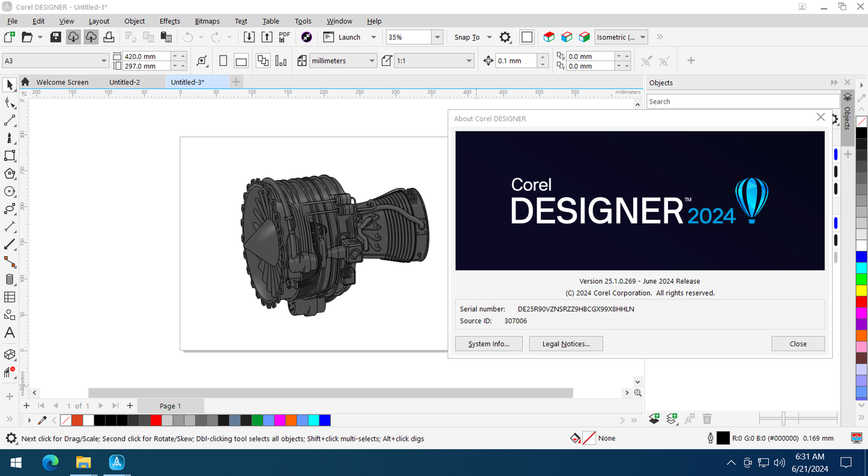Viewport: 868px width, 476px height.
Task: Expand toolbox overflow chevrons at bottom
Action: click(x=9, y=420)
